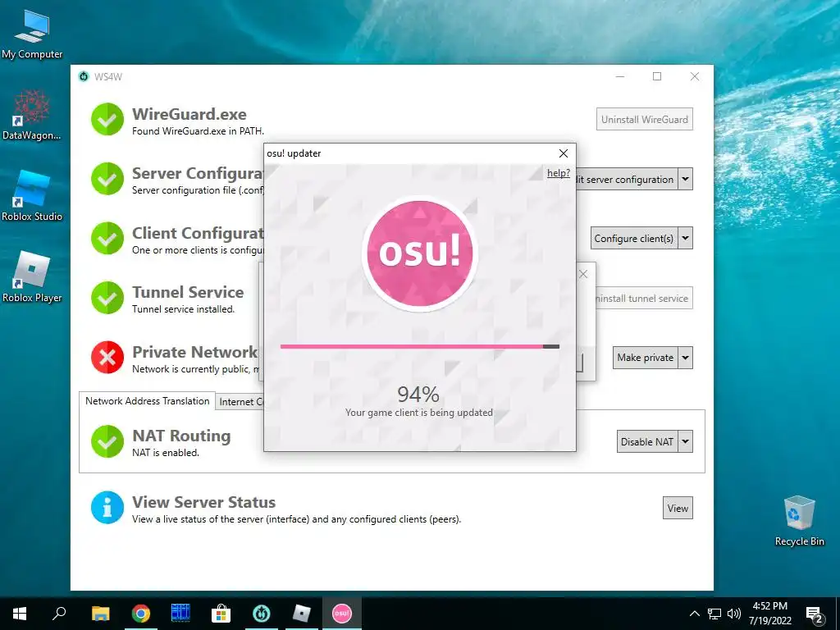Expand the Make private dropdown arrow
Image resolution: width=840 pixels, height=630 pixels.
[685, 358]
